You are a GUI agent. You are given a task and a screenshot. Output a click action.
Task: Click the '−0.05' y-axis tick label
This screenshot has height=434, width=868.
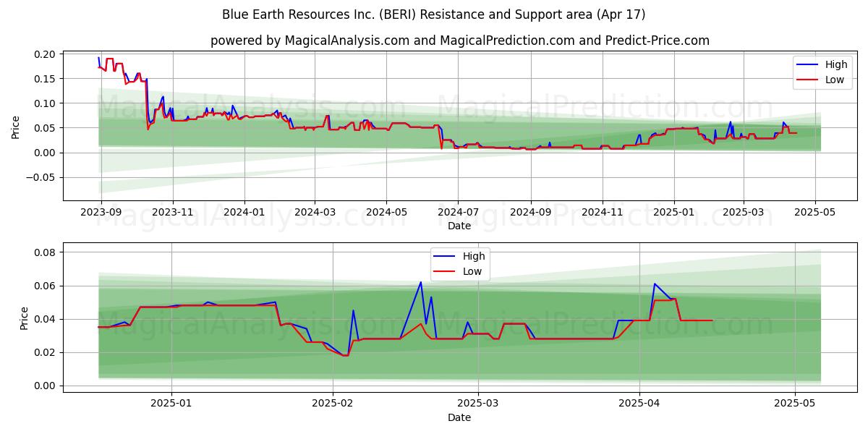(x=41, y=177)
